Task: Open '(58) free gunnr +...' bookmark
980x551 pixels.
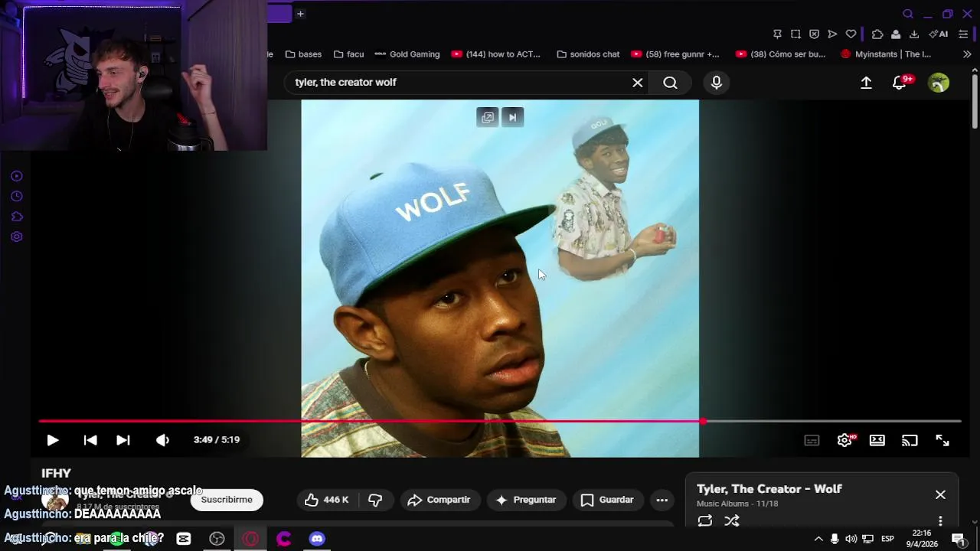Action: pyautogui.click(x=675, y=54)
